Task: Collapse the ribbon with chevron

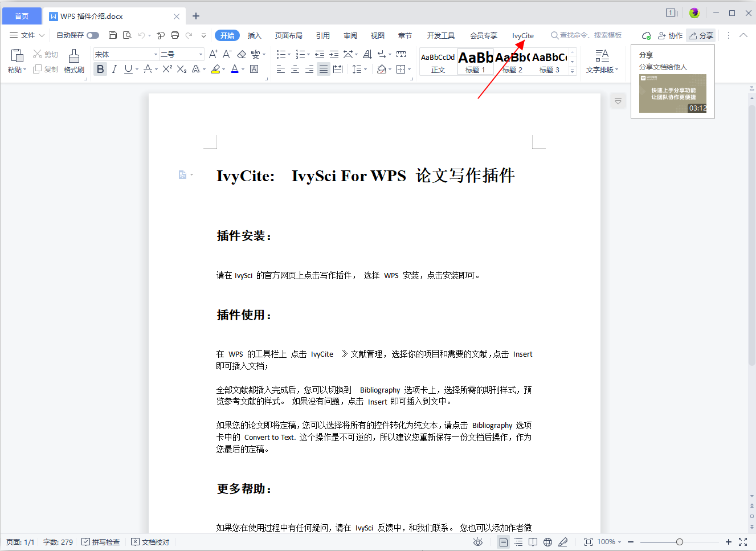Action: (x=743, y=35)
